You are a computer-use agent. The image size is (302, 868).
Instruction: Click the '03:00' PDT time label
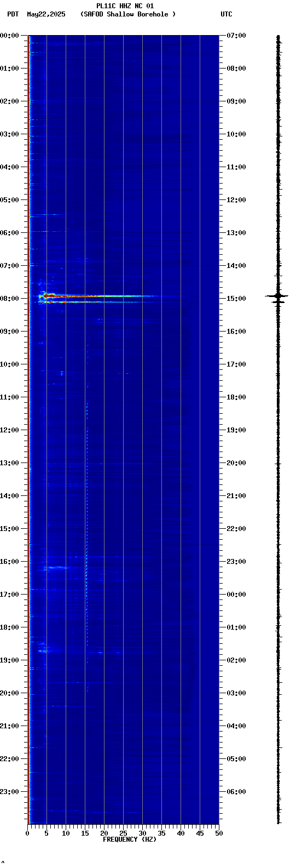pos(9,134)
